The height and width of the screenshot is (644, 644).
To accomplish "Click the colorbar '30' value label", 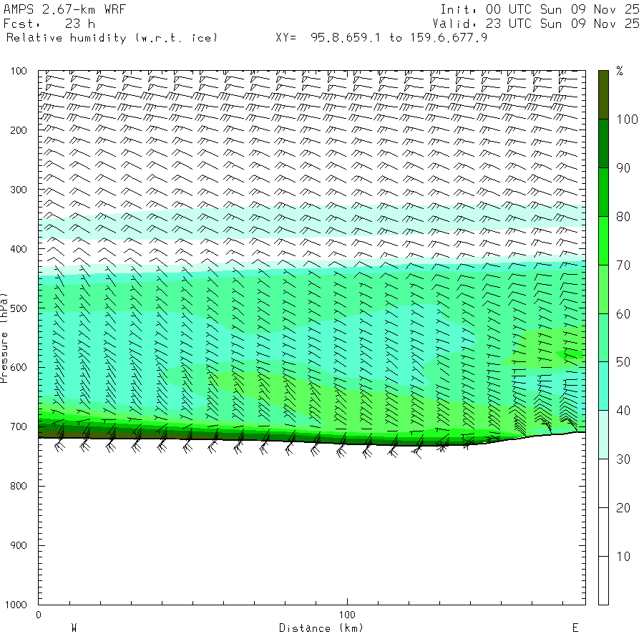I will coord(623,459).
